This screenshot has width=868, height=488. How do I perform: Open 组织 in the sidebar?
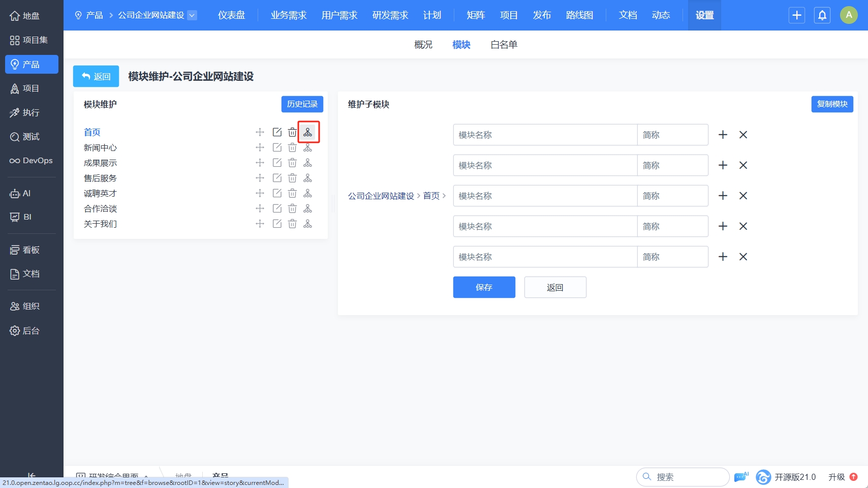[32, 306]
